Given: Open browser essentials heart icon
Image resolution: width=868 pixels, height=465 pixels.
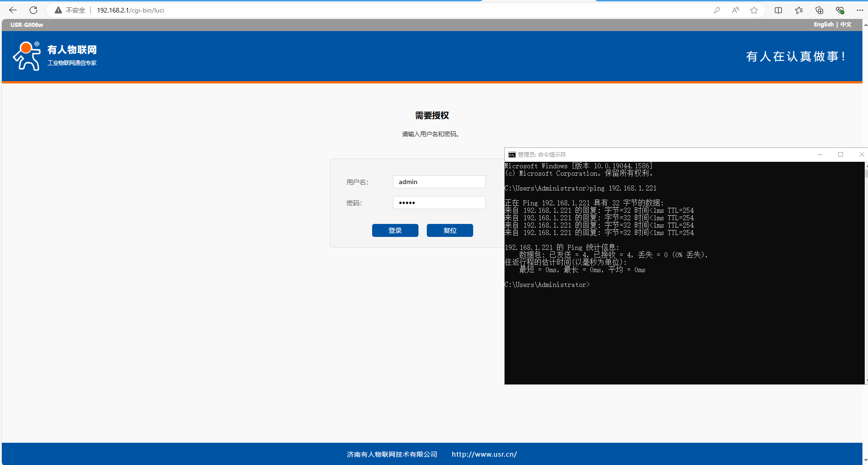Looking at the screenshot, I should pyautogui.click(x=840, y=10).
